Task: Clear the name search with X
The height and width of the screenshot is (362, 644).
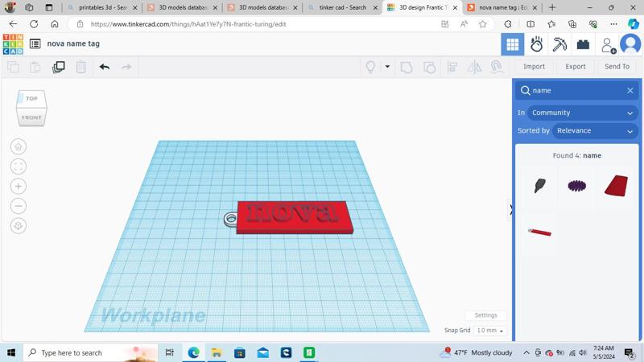Action: (x=630, y=90)
